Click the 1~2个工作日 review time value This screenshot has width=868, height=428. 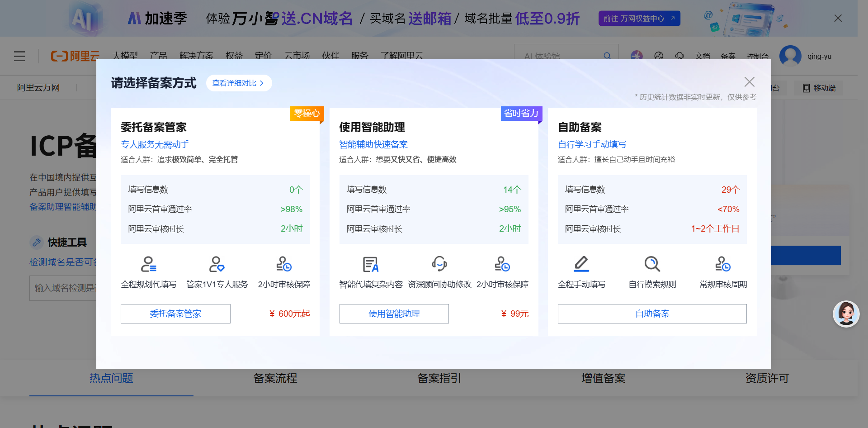point(715,228)
